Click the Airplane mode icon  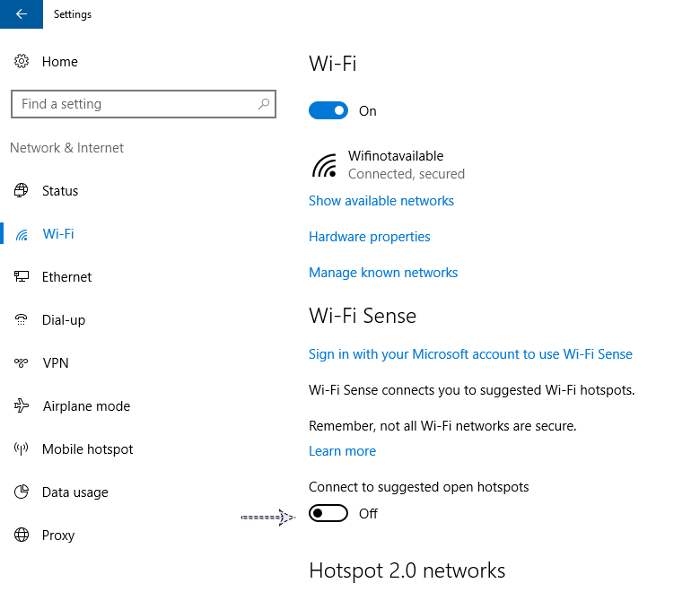22,406
